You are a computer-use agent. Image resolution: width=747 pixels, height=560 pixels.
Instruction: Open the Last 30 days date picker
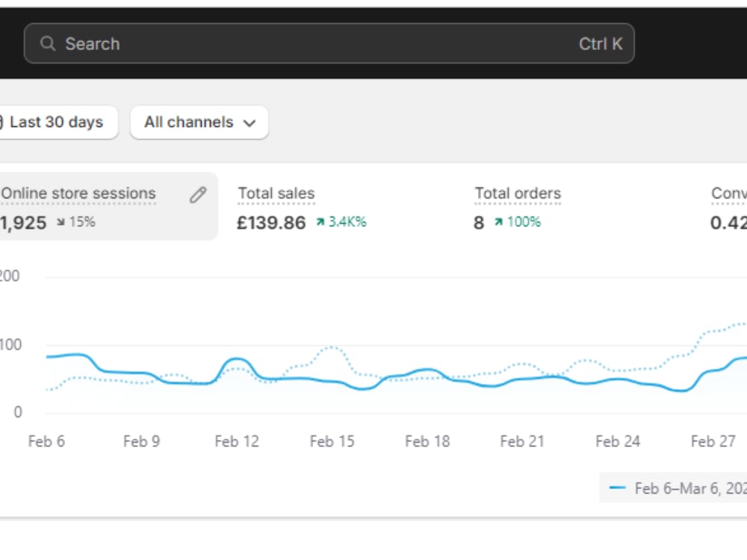click(x=58, y=122)
